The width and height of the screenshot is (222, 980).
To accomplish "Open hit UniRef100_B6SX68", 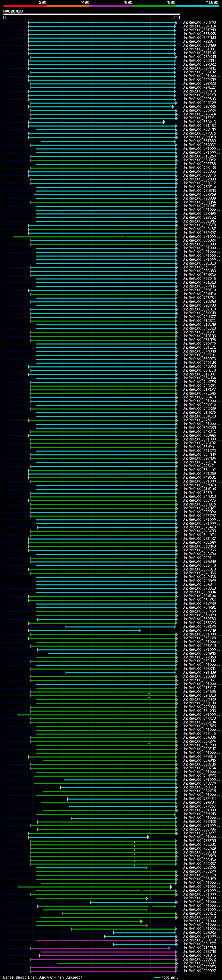I will [x=199, y=34].
